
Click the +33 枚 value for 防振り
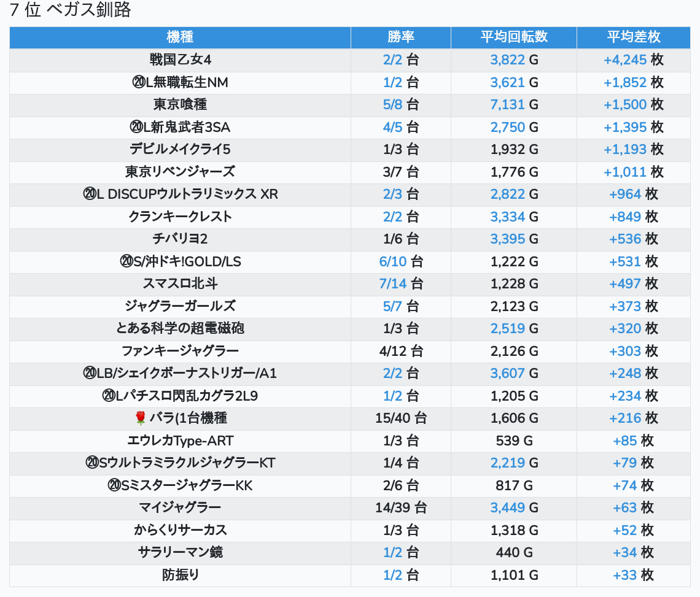633,575
